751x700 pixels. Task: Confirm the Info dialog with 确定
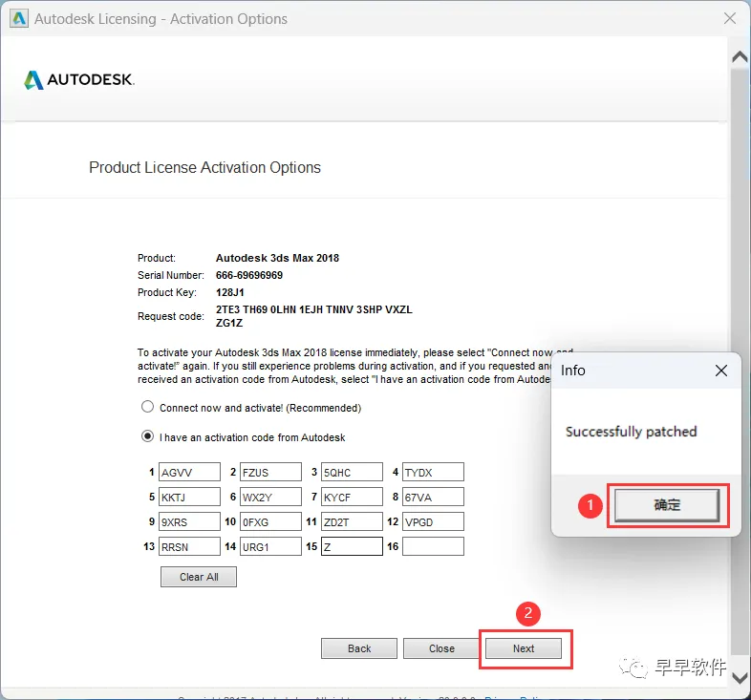pos(667,504)
